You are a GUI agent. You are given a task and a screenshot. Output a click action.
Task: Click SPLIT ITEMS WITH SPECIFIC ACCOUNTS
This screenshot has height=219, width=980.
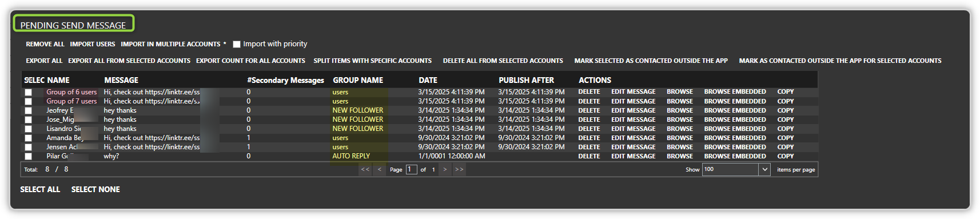point(372,61)
